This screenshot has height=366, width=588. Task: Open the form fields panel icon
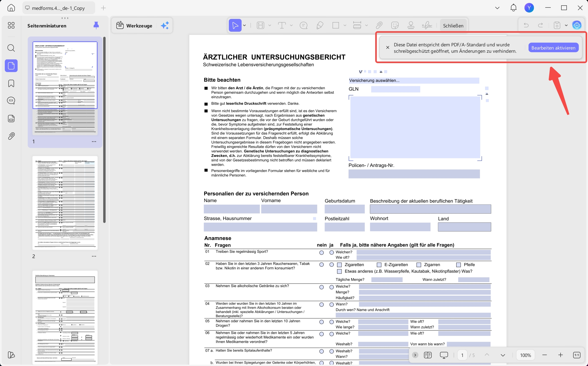click(11, 118)
